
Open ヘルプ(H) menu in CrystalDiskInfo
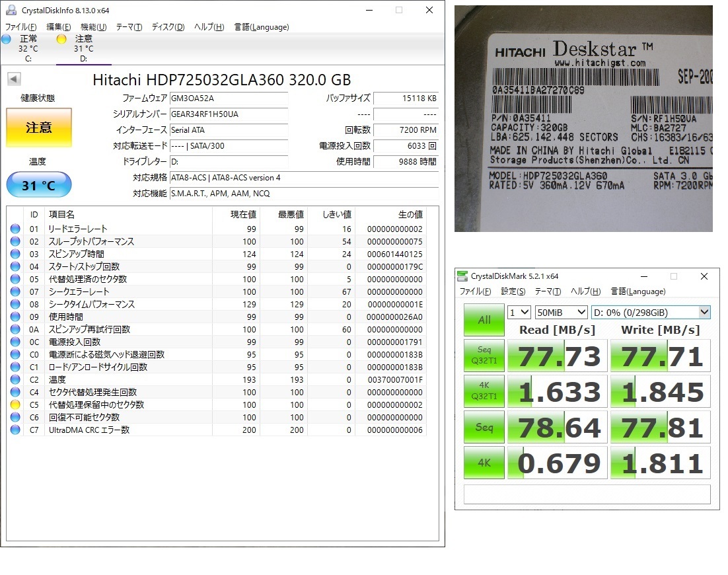point(209,27)
